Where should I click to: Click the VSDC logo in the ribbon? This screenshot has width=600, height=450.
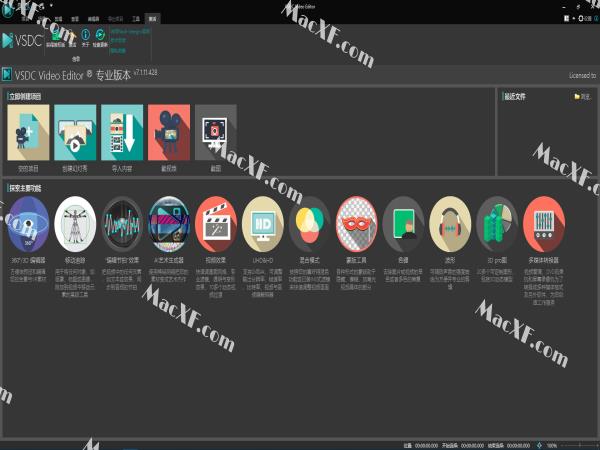tap(22, 40)
